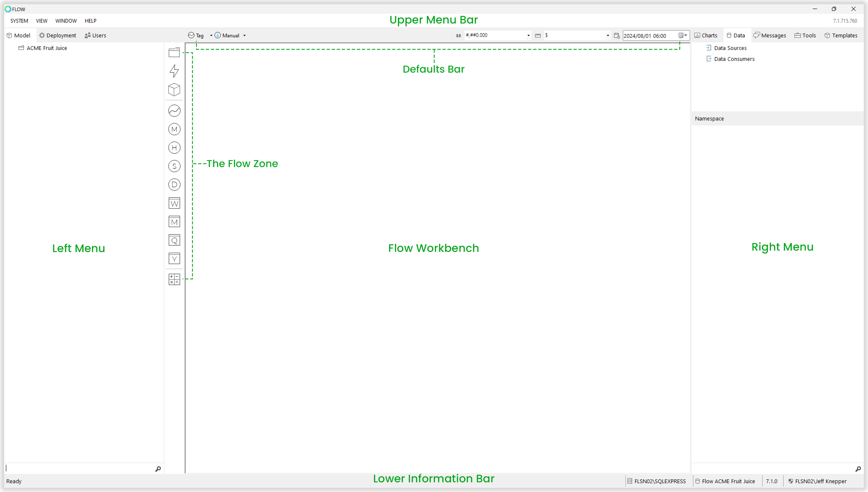
Task: Minimize the Flow window
Action: 815,9
